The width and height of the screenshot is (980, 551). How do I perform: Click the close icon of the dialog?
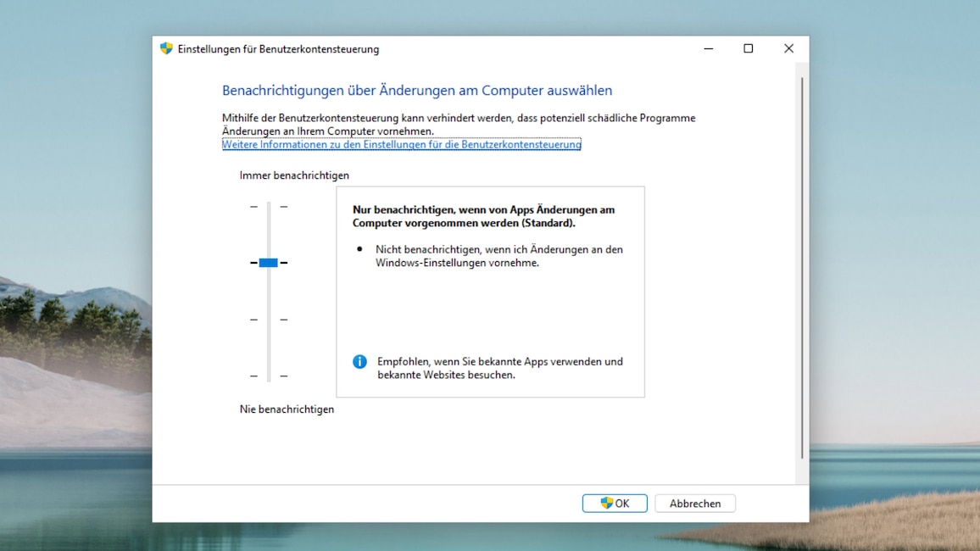coord(788,48)
